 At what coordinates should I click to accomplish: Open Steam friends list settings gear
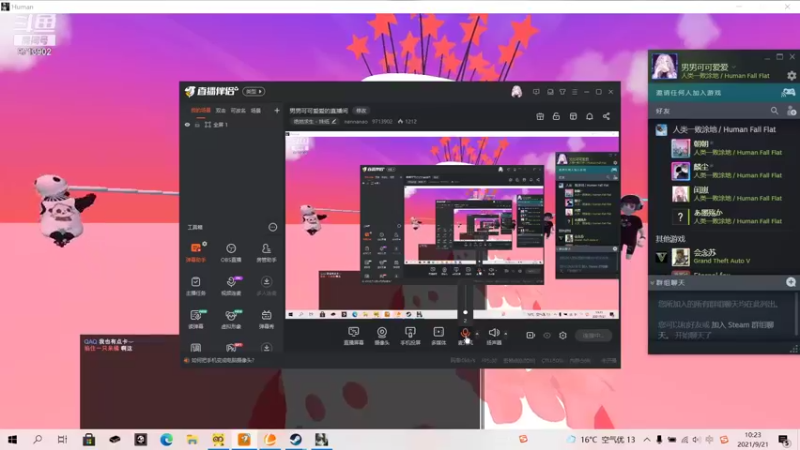click(x=791, y=76)
